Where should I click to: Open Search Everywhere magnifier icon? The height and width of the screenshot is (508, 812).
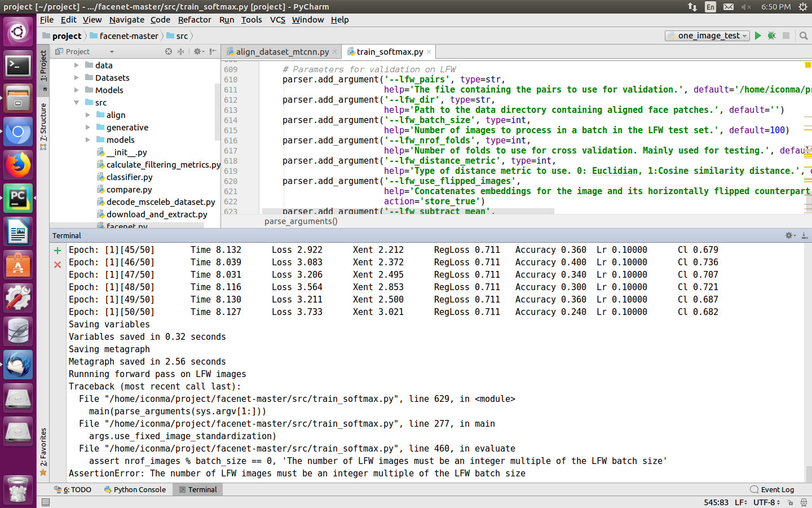tap(804, 36)
